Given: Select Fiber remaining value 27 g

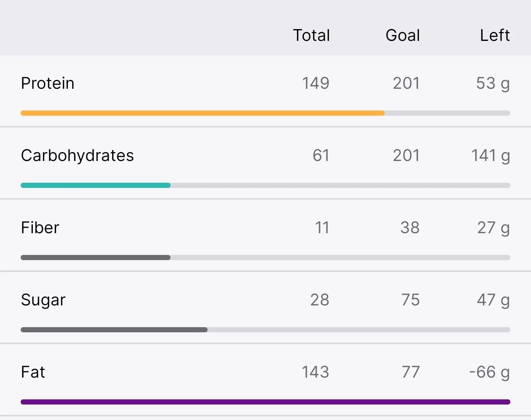Looking at the screenshot, I should (x=493, y=228).
